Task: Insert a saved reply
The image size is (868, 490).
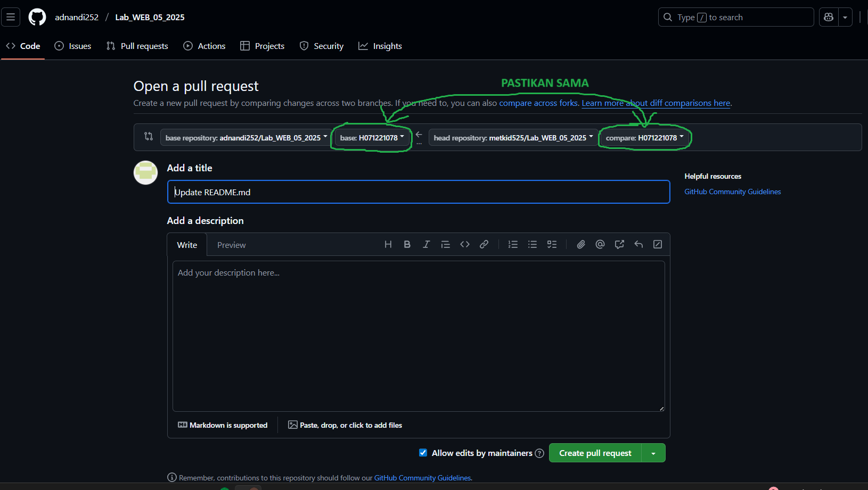Action: (638, 244)
